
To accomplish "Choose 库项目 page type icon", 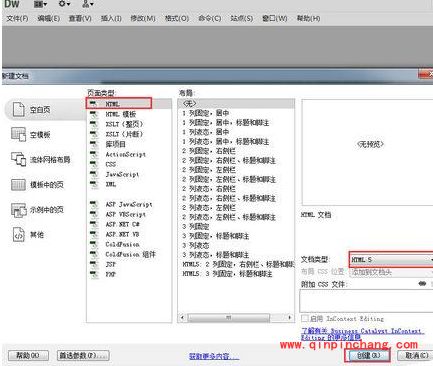I will click(94, 144).
